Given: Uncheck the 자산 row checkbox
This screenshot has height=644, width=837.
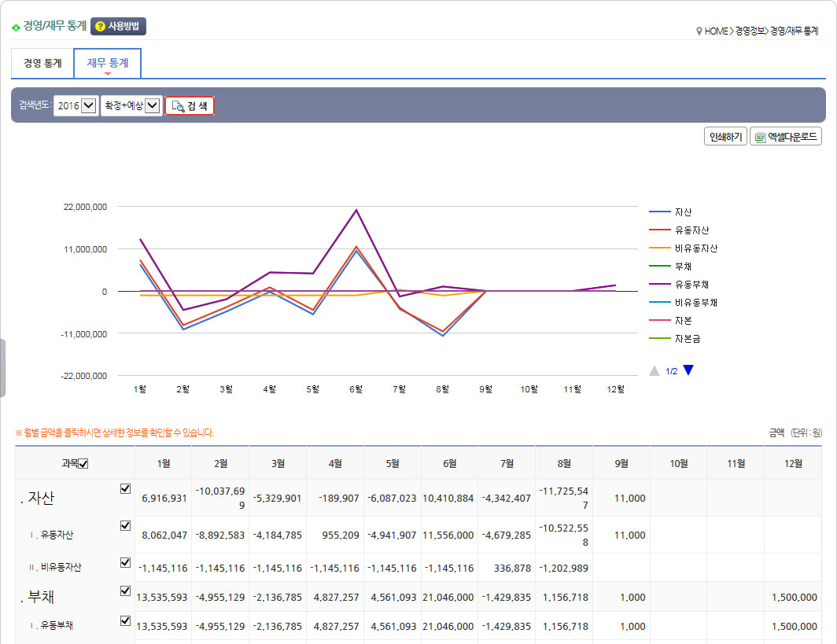Looking at the screenshot, I should pos(125,489).
